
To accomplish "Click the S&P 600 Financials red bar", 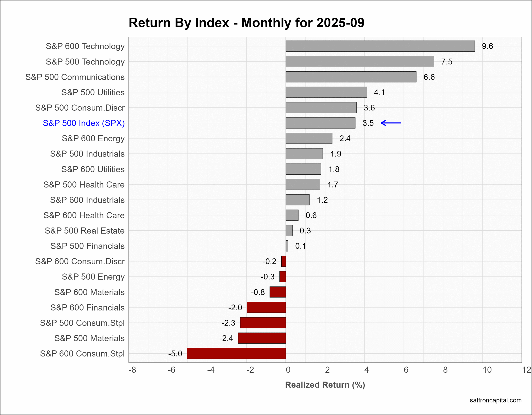I will coord(266,307).
